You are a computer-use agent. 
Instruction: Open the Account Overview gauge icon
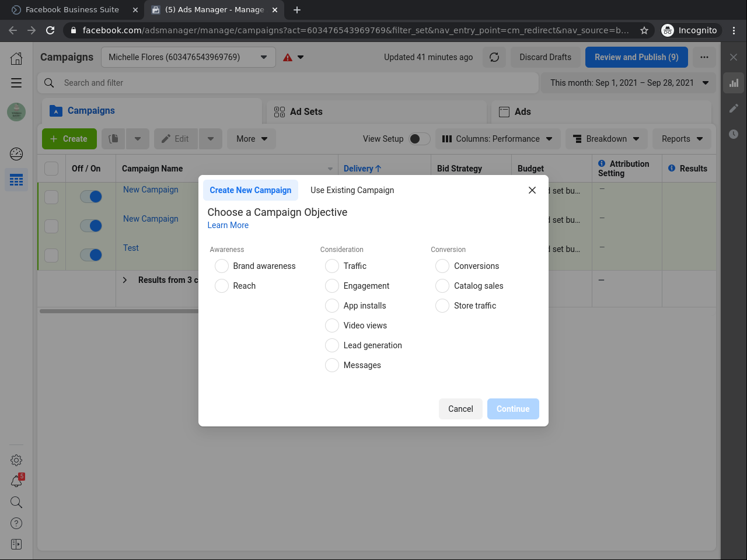(16, 154)
